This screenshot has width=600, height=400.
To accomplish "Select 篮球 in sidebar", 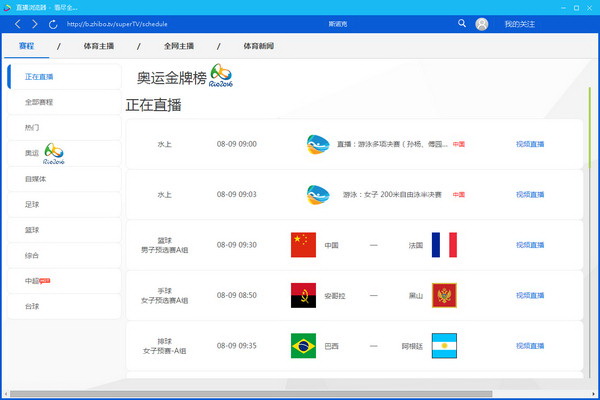I will point(64,230).
